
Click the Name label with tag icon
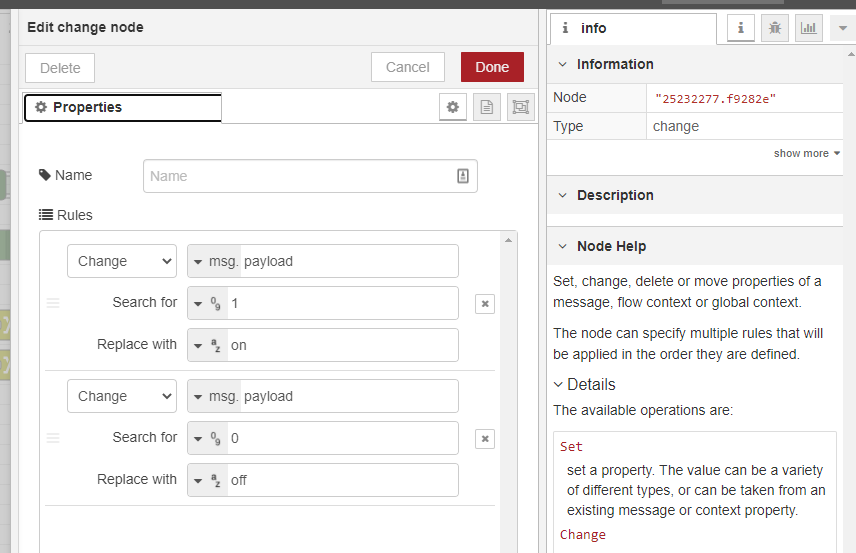click(66, 175)
